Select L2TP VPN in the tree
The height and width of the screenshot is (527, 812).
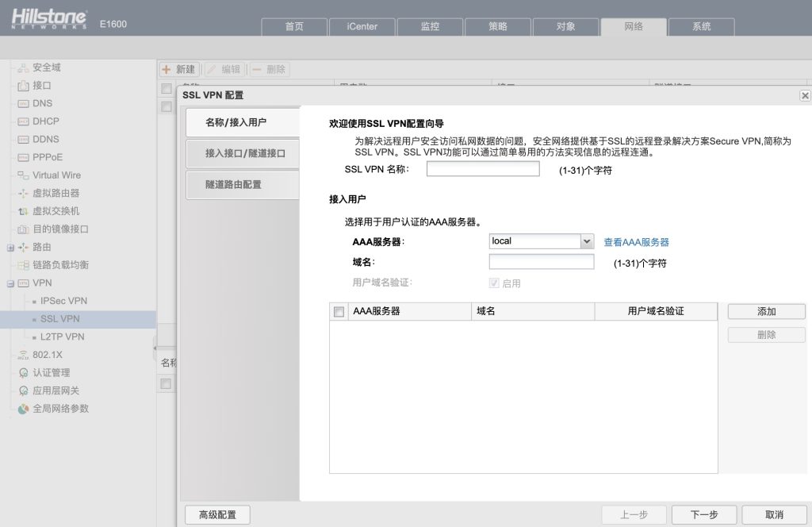click(x=62, y=337)
